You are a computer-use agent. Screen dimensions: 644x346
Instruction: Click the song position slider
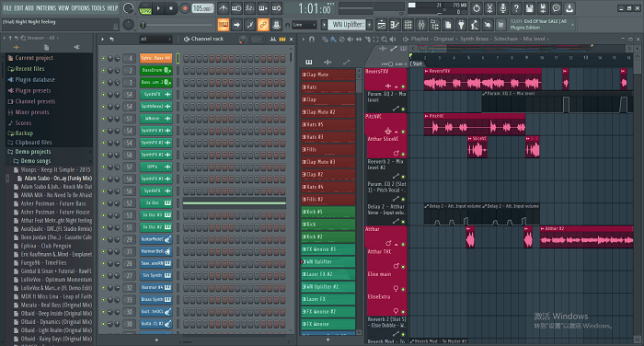(177, 25)
